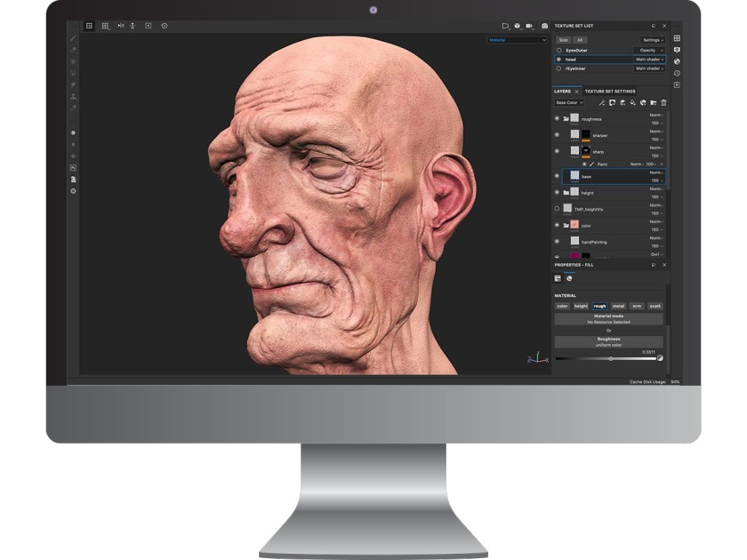This screenshot has width=747, height=560.
Task: Click the circular target icon in top toolbar
Action: [x=165, y=26]
